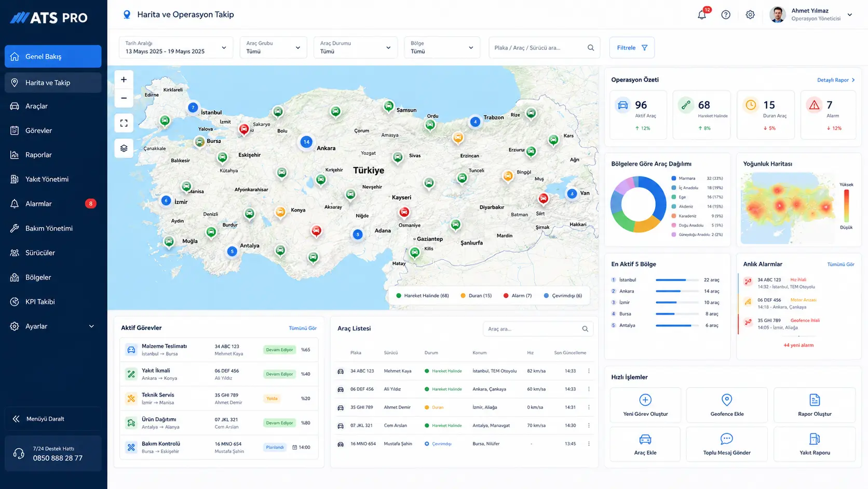Go to Araçlar in the sidebar
The height and width of the screenshot is (489, 868).
(53, 106)
